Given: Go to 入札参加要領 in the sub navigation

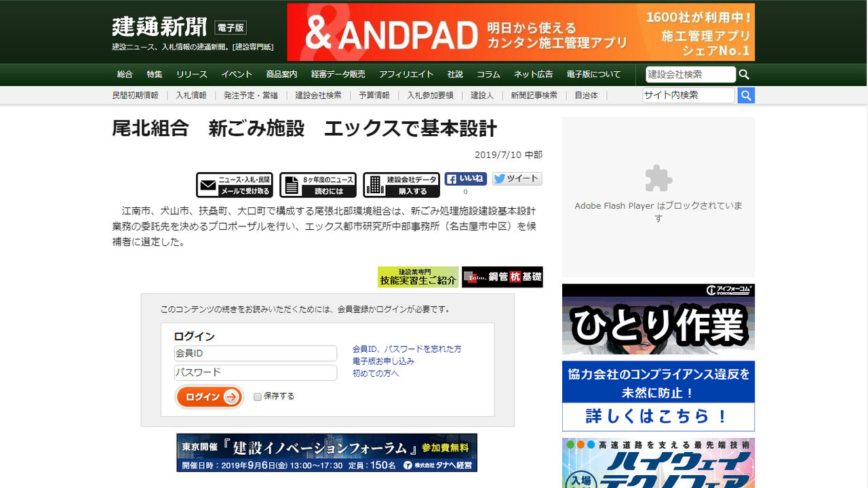Looking at the screenshot, I should pyautogui.click(x=430, y=96).
